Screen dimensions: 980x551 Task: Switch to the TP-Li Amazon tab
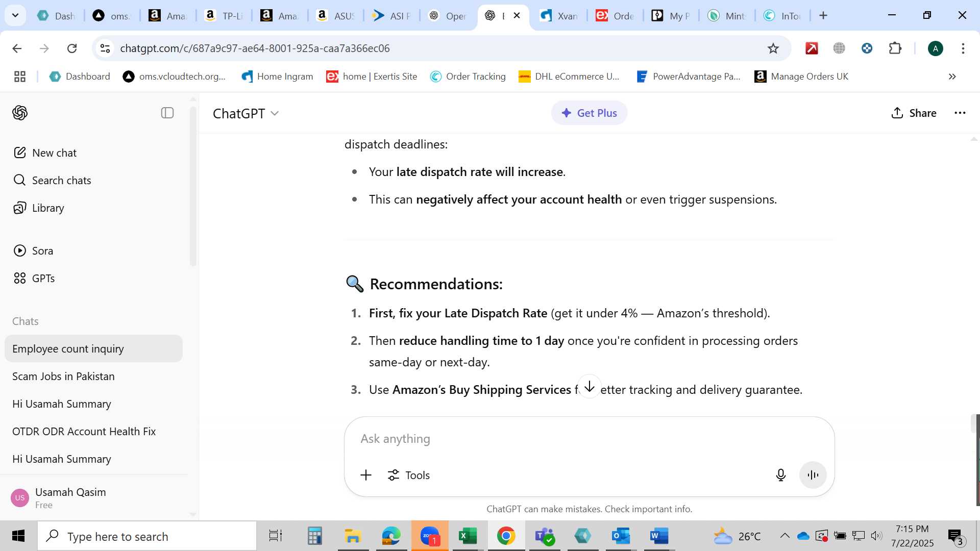pyautogui.click(x=224, y=16)
